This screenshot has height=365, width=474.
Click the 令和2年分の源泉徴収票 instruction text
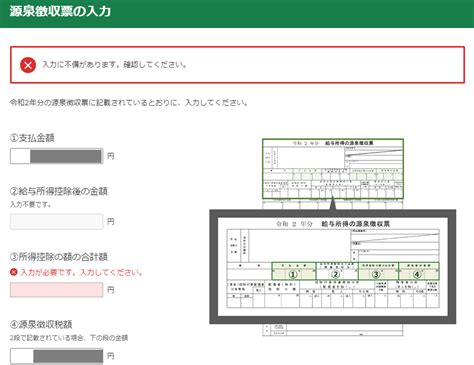[129, 103]
